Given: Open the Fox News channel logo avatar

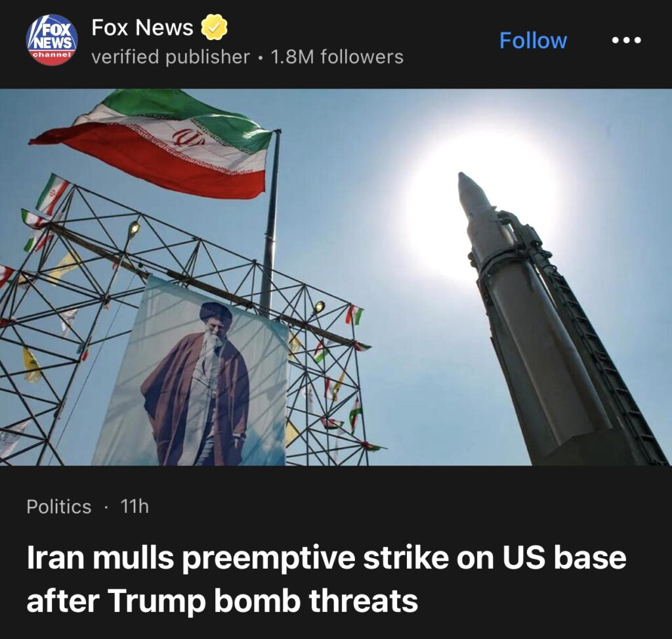Looking at the screenshot, I should click(x=52, y=40).
